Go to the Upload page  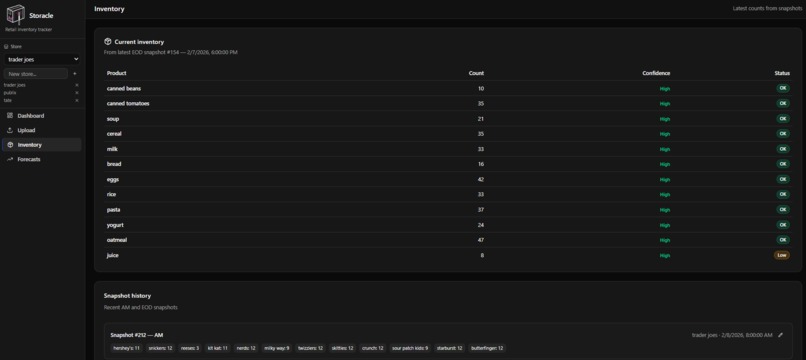[42, 130]
